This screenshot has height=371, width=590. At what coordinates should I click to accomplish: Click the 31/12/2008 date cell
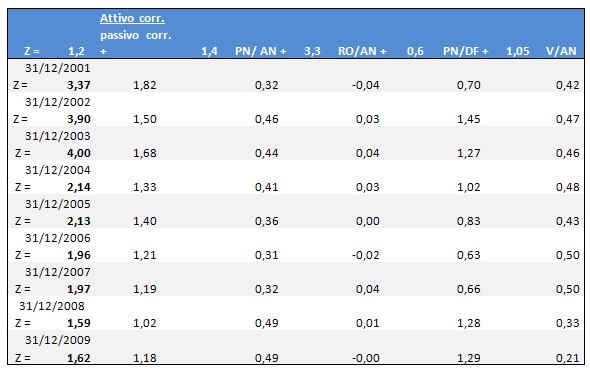point(52,306)
